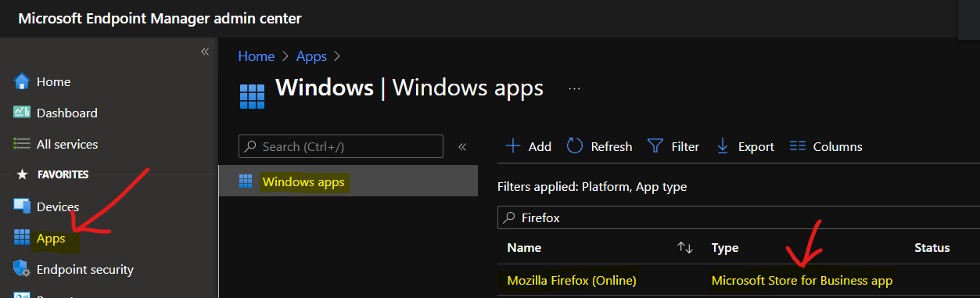Select Windows apps in blade menu
Viewport: 980px width, 298px height.
point(348,181)
